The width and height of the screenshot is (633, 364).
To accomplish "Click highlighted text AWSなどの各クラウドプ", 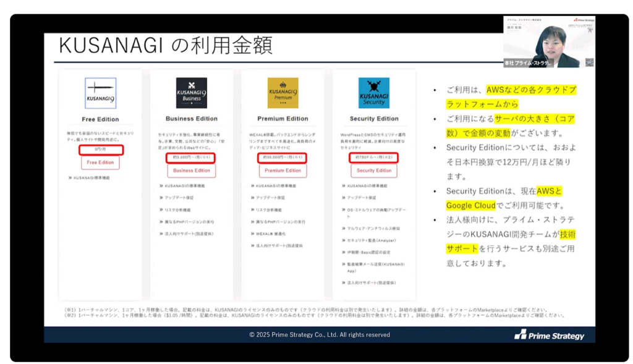I will (531, 90).
